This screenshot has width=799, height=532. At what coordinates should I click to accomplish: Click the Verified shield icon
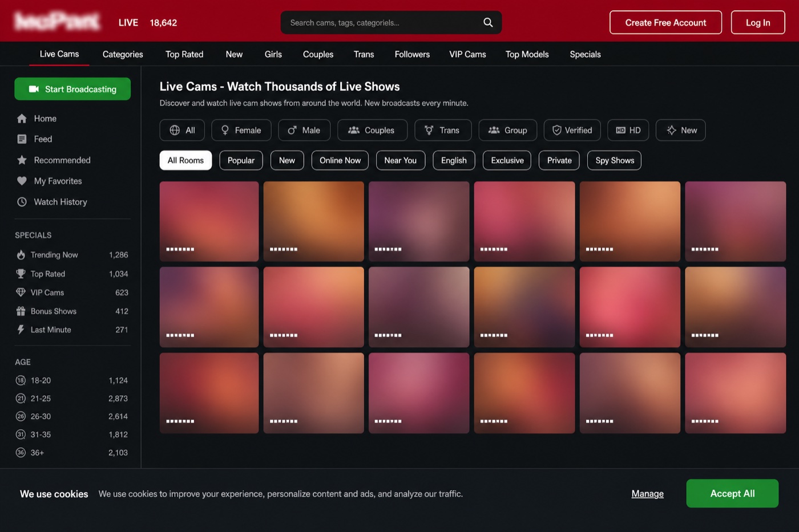tap(556, 130)
